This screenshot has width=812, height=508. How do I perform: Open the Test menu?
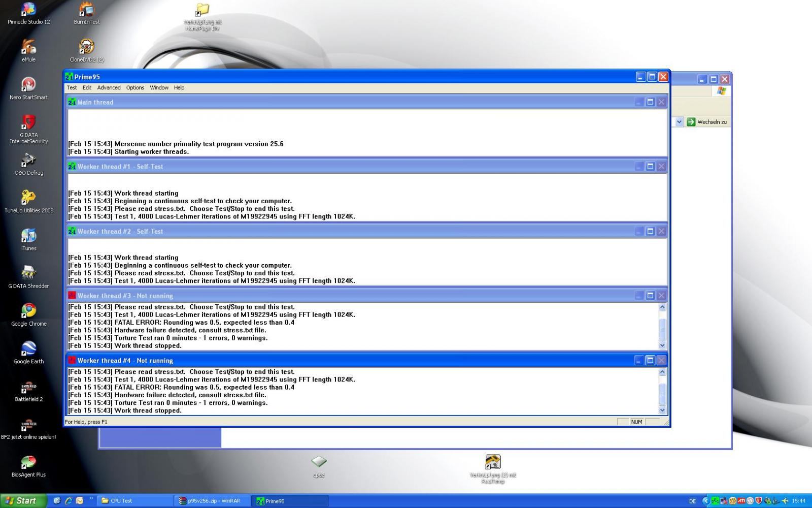click(72, 87)
